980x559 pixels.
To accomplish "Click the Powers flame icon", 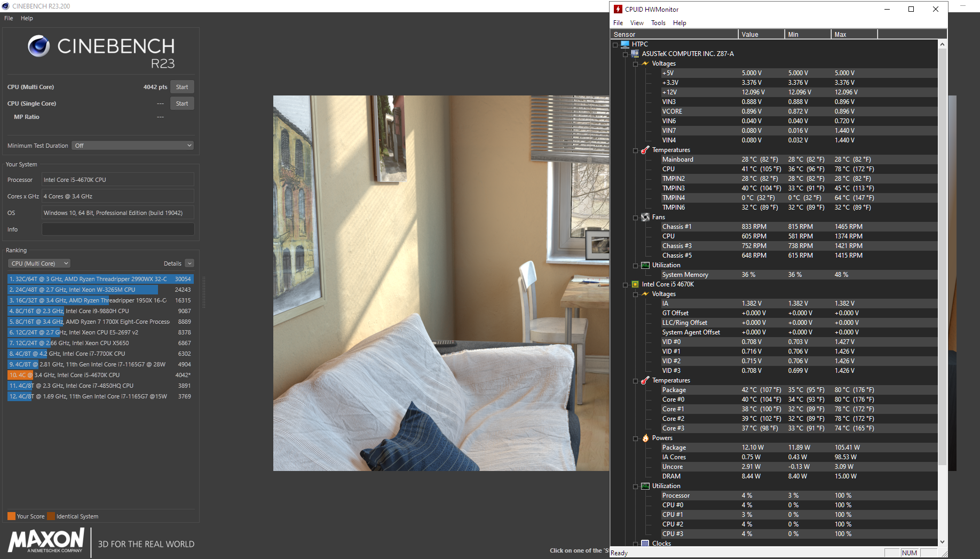I will (645, 438).
